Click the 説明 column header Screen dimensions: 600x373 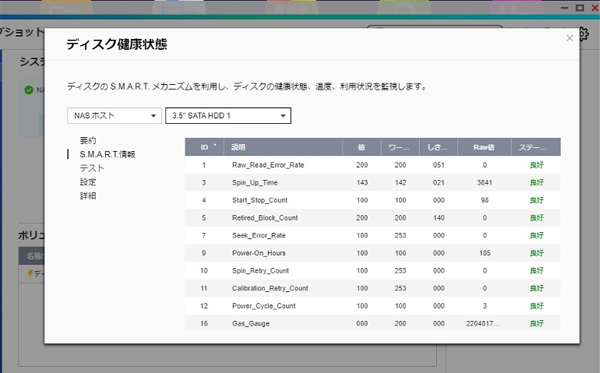283,147
